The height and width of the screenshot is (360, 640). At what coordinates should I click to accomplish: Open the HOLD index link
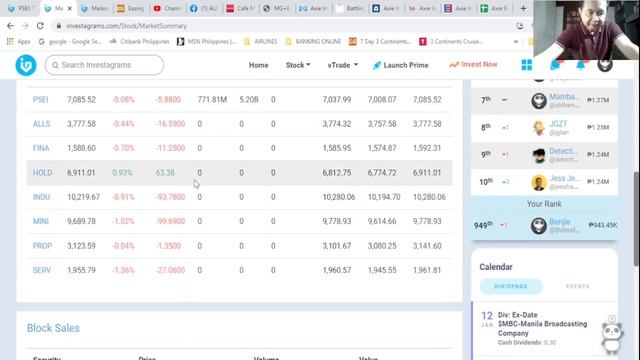click(x=42, y=173)
